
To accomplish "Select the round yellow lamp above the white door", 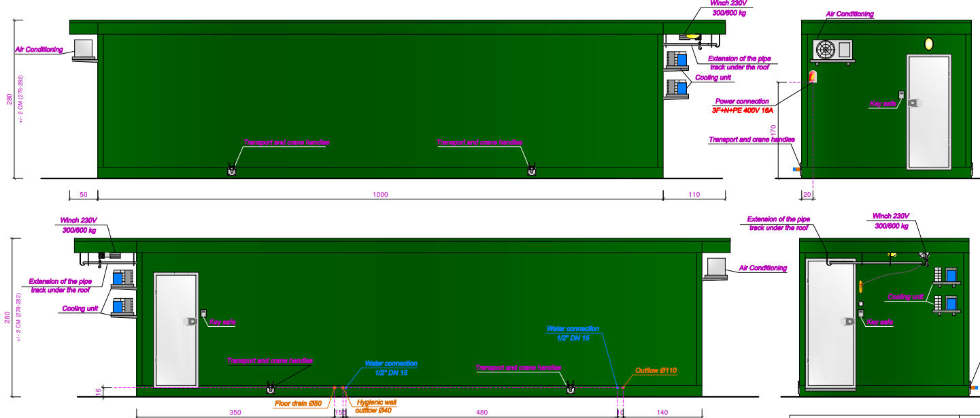I will (x=929, y=44).
